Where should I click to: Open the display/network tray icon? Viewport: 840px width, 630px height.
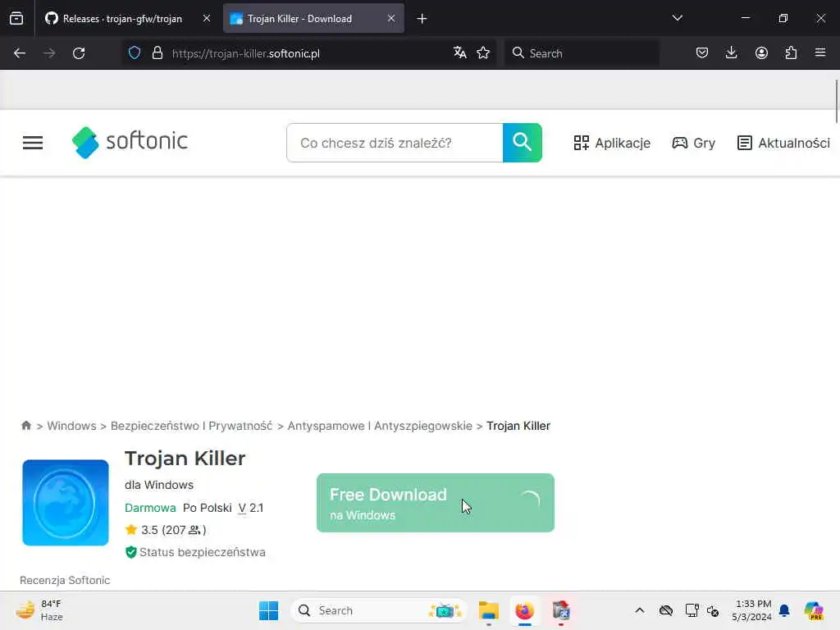click(x=692, y=610)
